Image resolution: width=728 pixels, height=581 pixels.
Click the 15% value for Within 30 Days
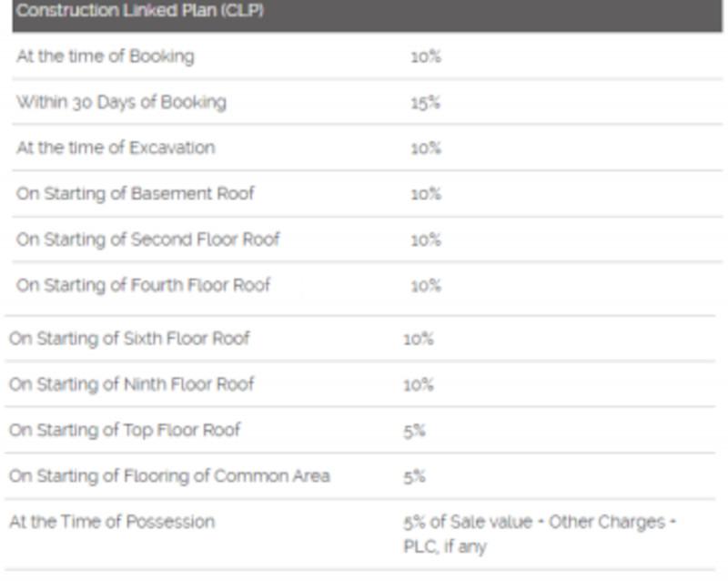pos(425,103)
